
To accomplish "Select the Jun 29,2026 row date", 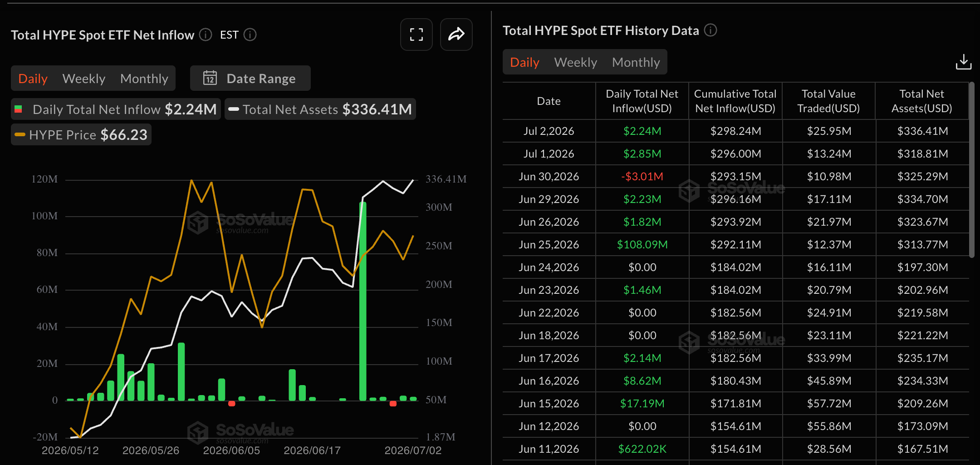I will [x=549, y=199].
